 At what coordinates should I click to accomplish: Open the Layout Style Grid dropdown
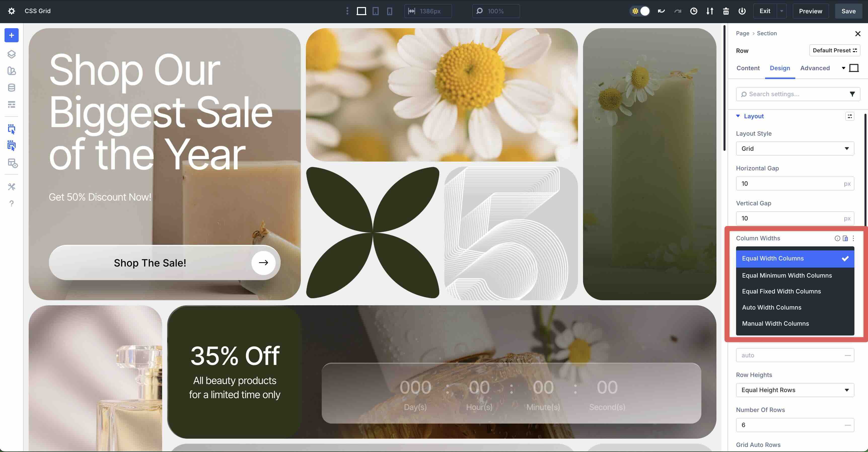[x=794, y=148]
